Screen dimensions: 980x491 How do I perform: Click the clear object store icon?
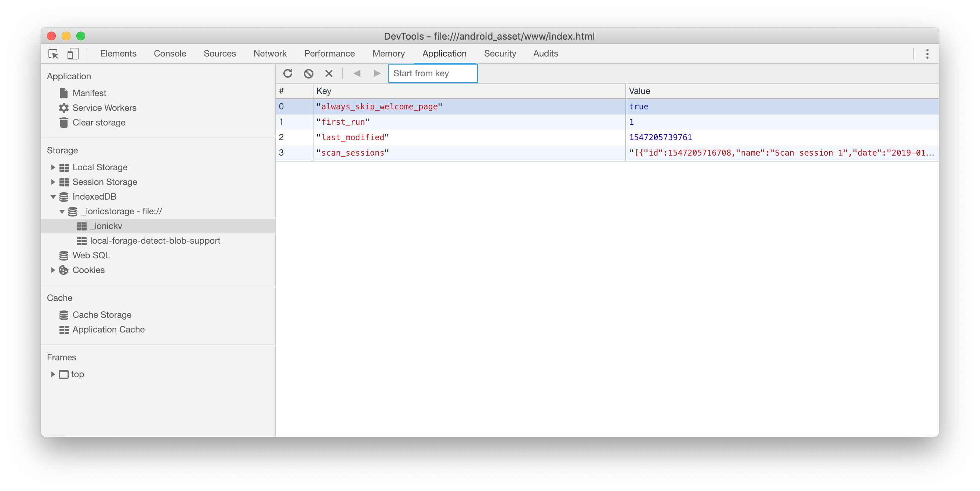[308, 73]
